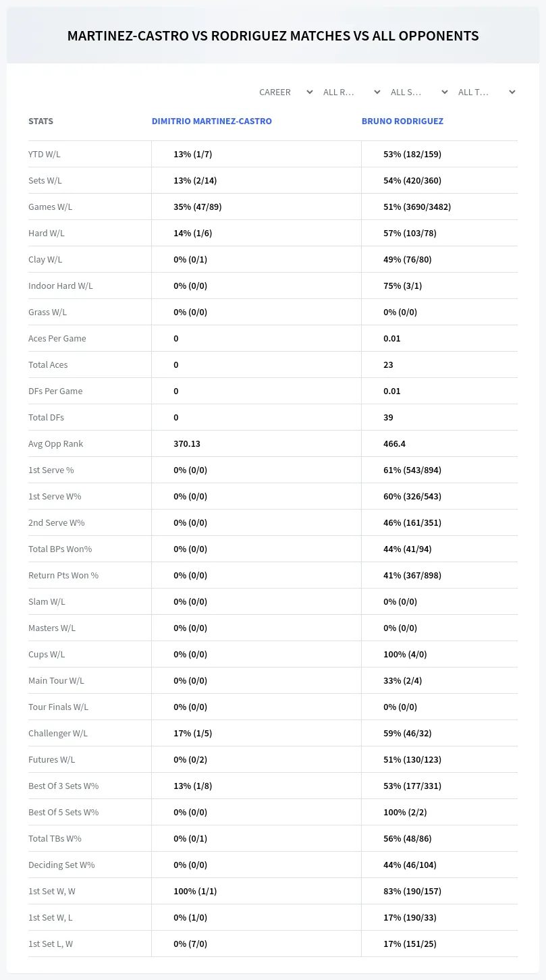546x980 pixels.
Task: Click the STATS column header
Action: tap(40, 121)
